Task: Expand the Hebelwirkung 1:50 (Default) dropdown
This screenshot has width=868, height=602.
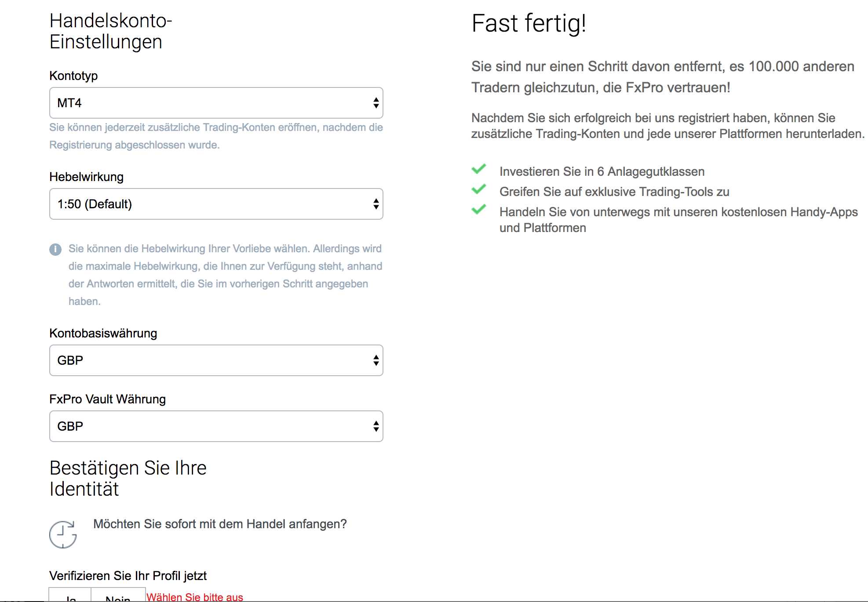Action: click(216, 204)
